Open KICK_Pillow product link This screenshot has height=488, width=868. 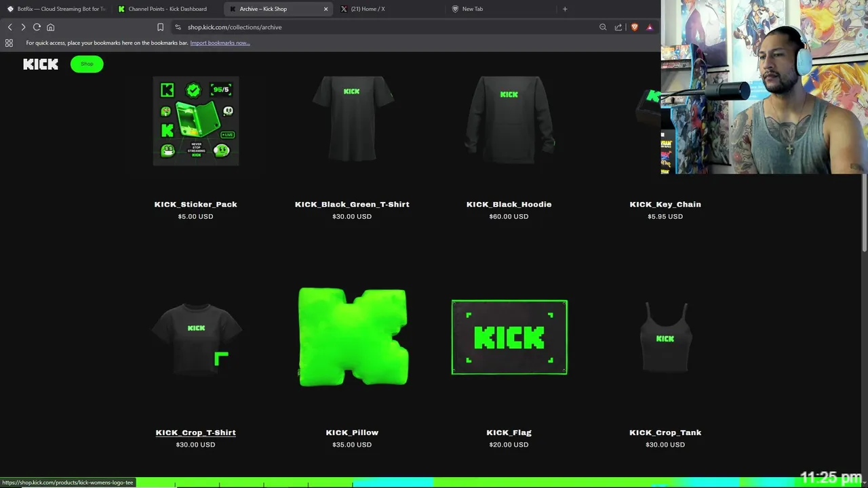352,432
